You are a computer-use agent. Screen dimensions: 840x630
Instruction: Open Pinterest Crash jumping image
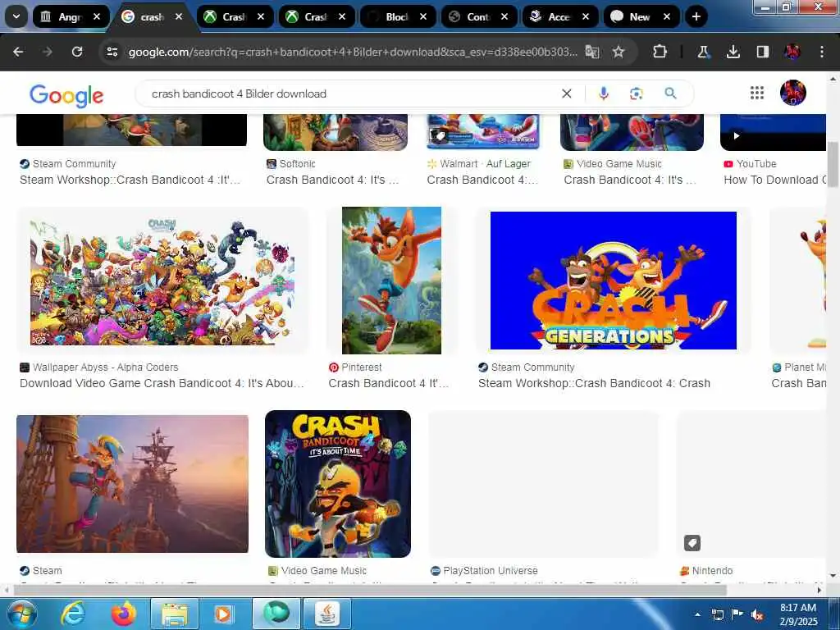[x=391, y=281]
